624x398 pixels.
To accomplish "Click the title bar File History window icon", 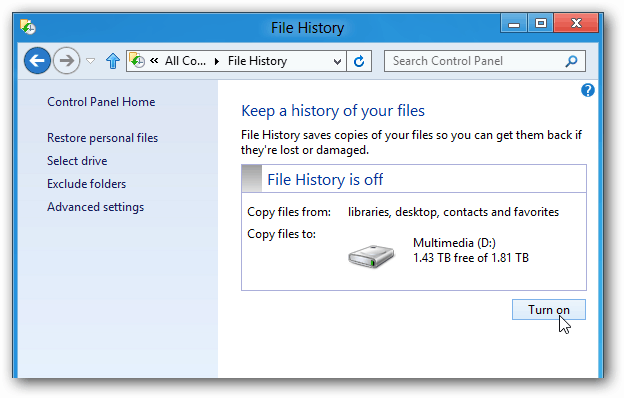I will (28, 27).
